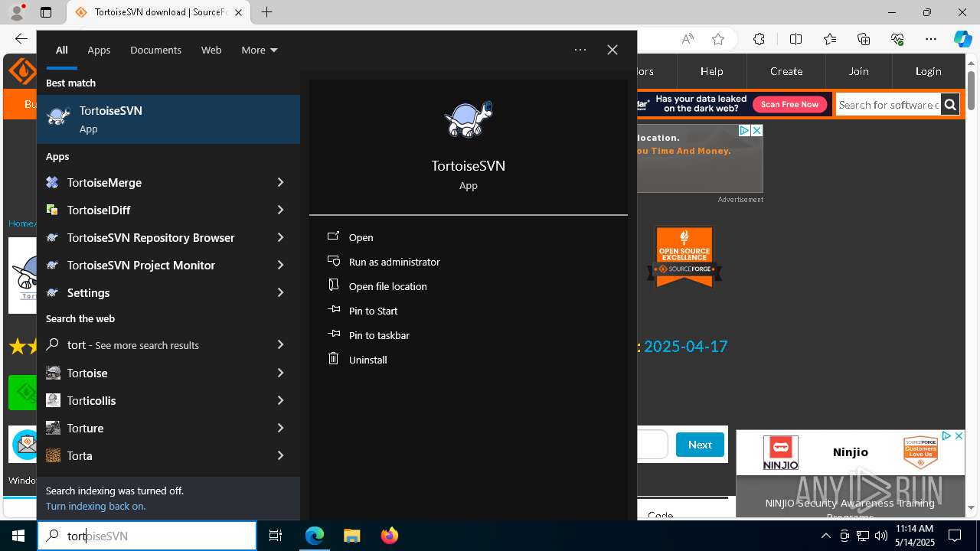Click TortoiseSVN Repository Browser icon
The image size is (980, 551).
click(x=53, y=237)
